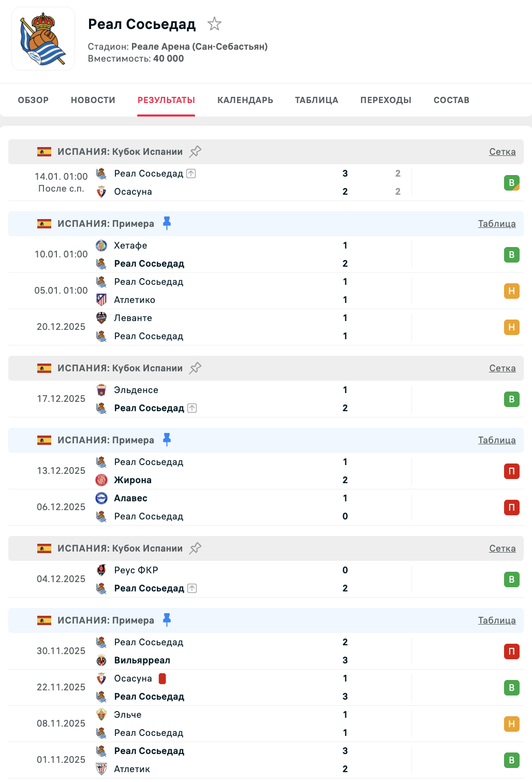Viewport: 532px width, 782px height.
Task: Open the first Кубок Испании Сетка link
Action: point(502,152)
